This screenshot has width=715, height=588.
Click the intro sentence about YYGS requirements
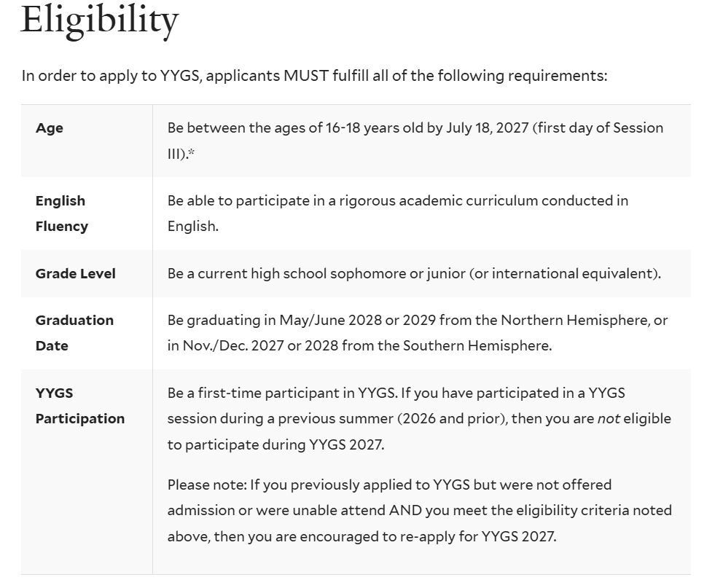pyautogui.click(x=314, y=75)
